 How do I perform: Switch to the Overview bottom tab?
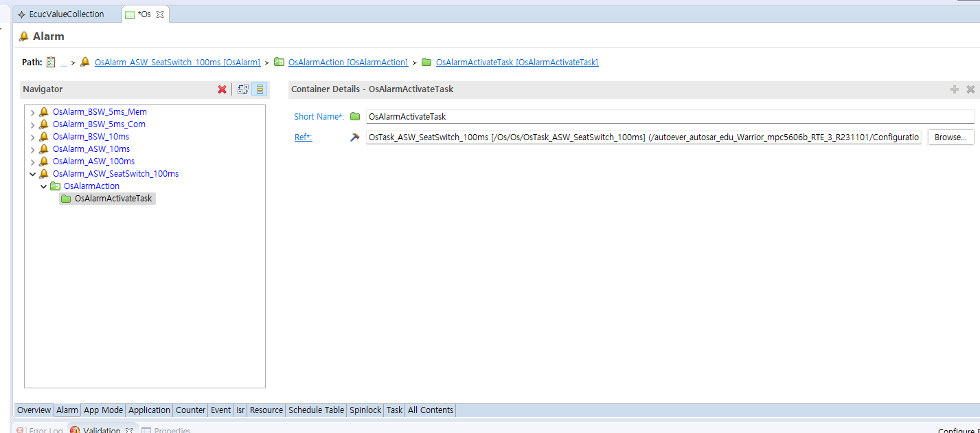[x=34, y=410]
